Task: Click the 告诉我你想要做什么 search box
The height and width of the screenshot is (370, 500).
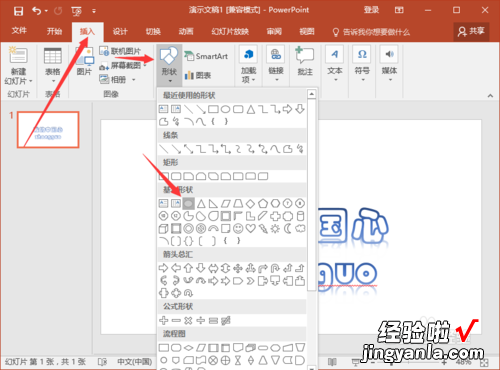Action: point(372,32)
